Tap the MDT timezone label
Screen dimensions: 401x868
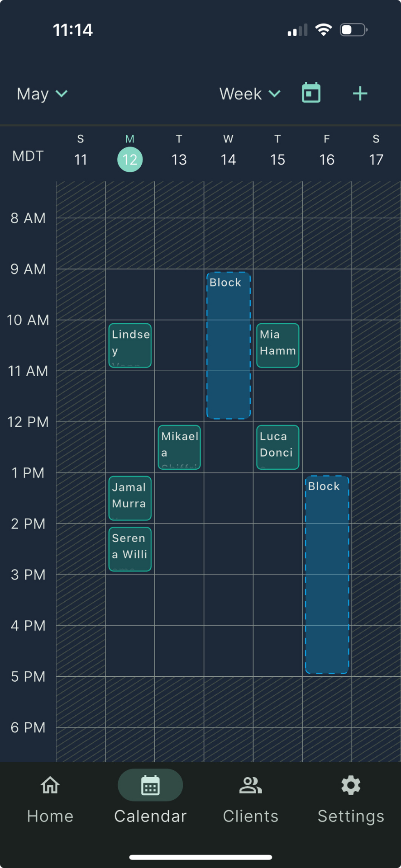pos(28,156)
